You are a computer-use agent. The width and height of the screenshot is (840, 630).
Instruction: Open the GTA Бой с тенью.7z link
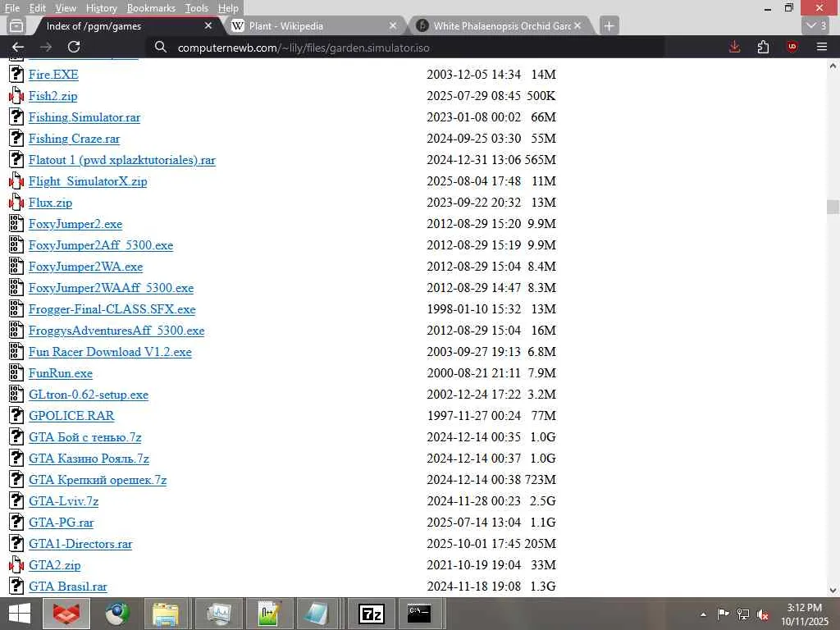pyautogui.click(x=85, y=437)
